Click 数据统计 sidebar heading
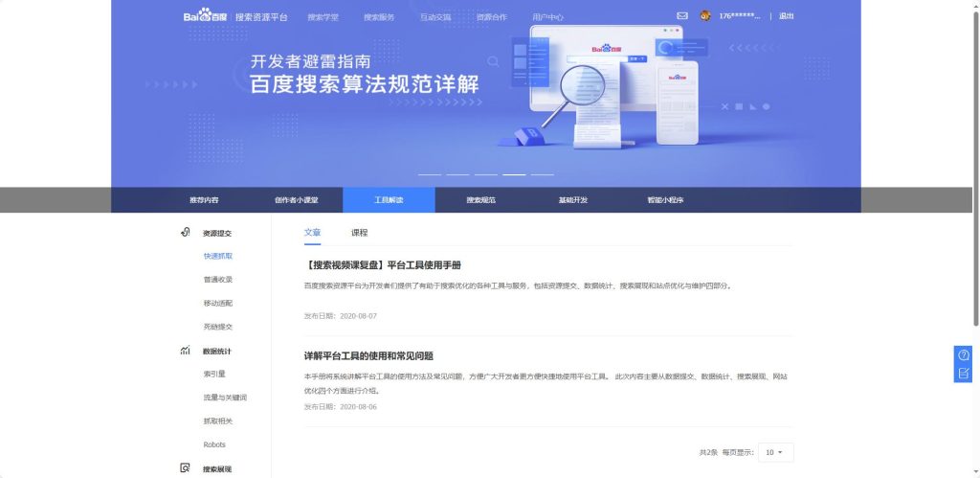Viewport: 980px width, 478px height. 217,351
